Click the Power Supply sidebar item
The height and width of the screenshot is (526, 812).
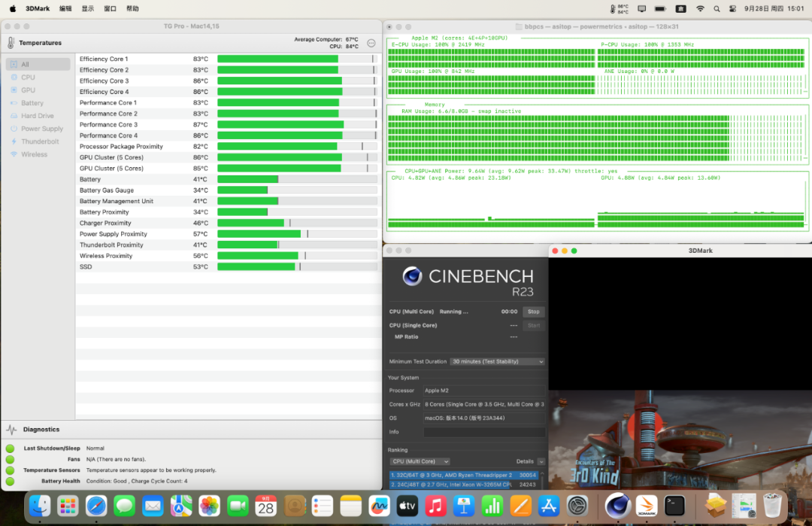(x=41, y=129)
